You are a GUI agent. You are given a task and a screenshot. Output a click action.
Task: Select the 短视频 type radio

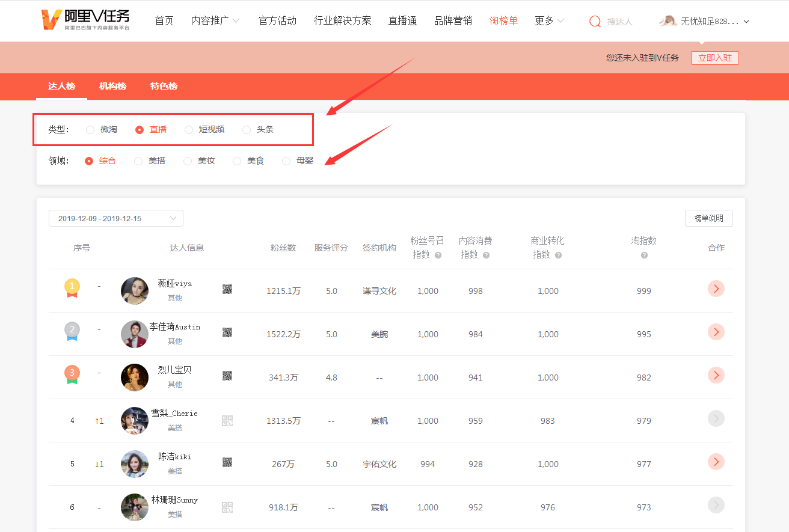pyautogui.click(x=189, y=129)
